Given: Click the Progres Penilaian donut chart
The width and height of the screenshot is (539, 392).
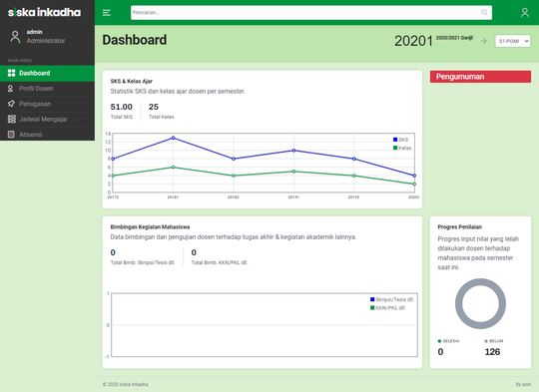Looking at the screenshot, I should click(x=480, y=303).
